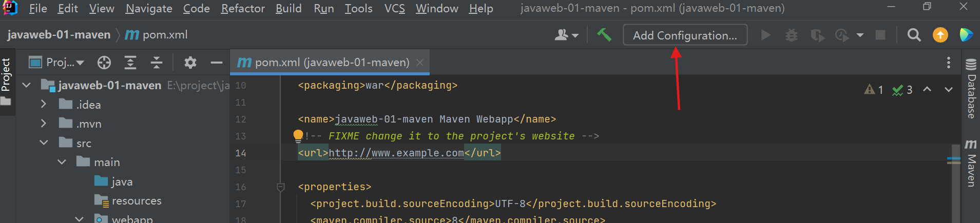This screenshot has width=980, height=223.
Task: Click the Stop square icon
Action: 880,35
